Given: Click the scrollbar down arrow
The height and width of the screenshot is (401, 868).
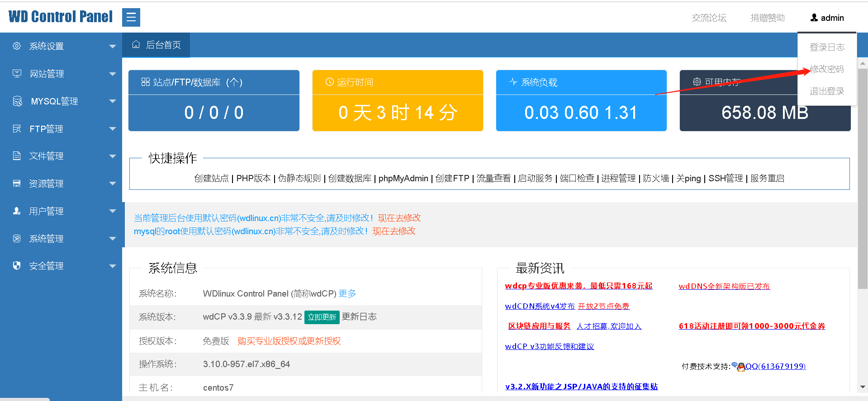Looking at the screenshot, I should tap(863, 387).
